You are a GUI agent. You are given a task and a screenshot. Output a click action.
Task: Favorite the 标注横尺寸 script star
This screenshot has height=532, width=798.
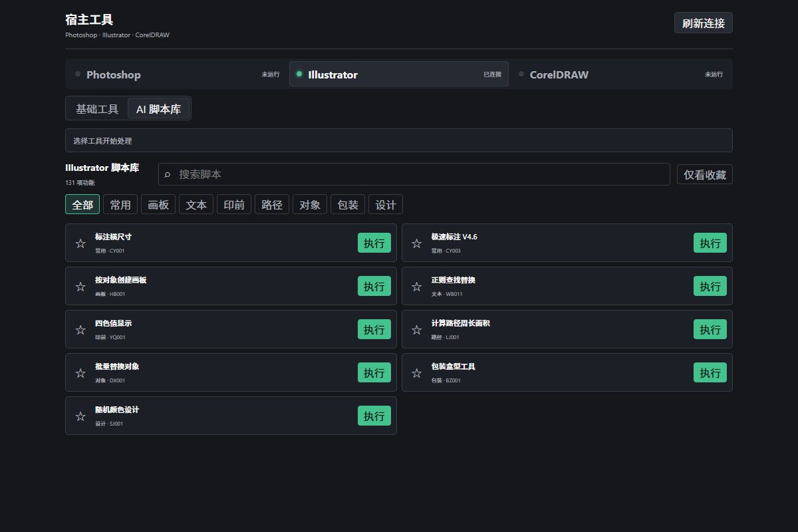pos(80,243)
